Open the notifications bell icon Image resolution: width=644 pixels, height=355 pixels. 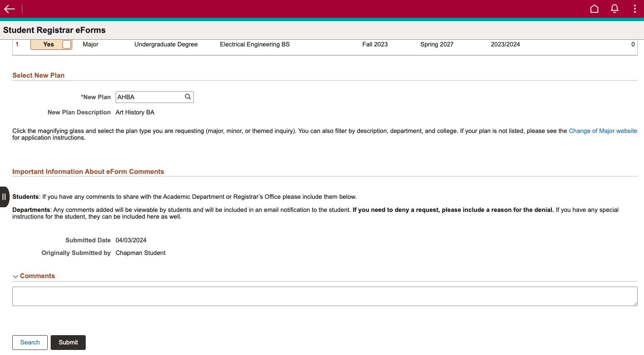pos(614,9)
